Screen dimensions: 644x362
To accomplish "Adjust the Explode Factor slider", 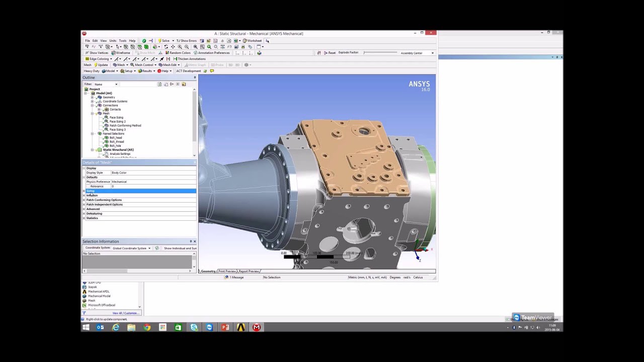I will click(380, 53).
